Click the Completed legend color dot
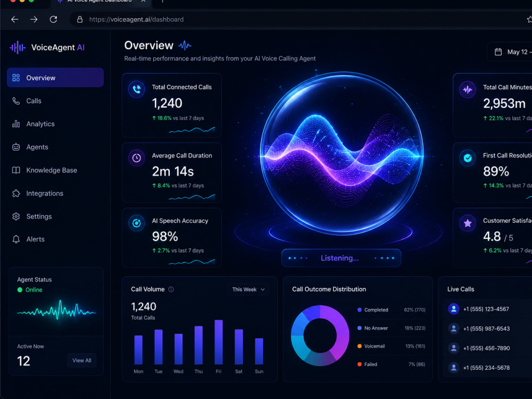 click(x=360, y=310)
